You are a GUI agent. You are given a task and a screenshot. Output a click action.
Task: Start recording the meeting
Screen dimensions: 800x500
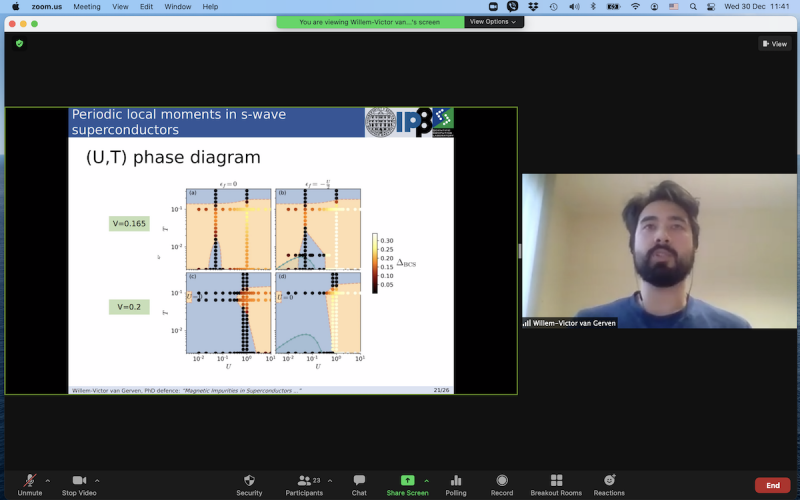pos(502,481)
